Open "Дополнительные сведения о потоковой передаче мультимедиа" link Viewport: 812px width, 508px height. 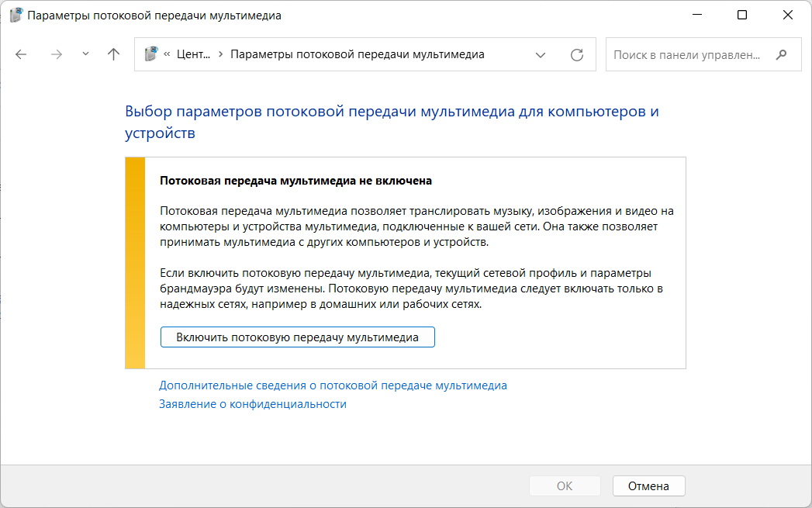[333, 385]
